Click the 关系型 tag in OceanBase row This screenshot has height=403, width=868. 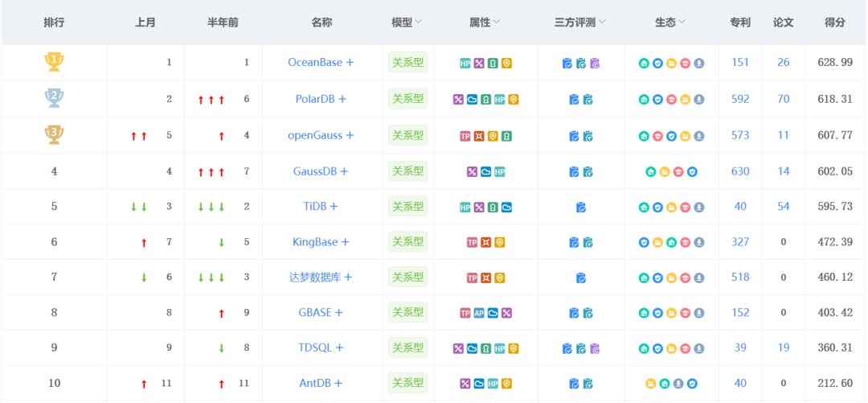point(408,62)
